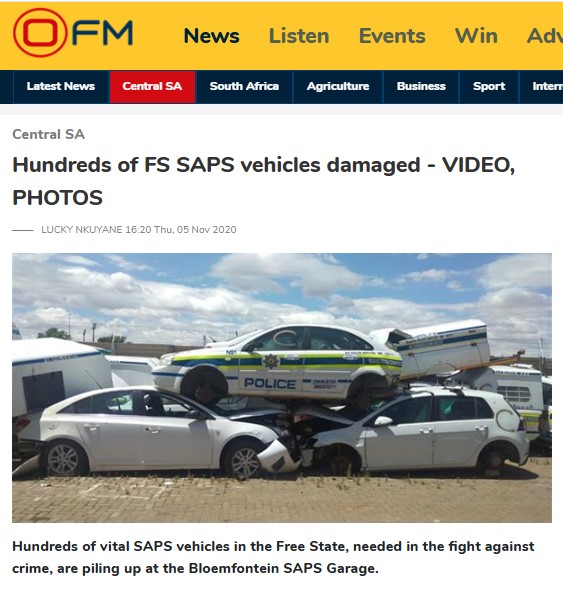Viewport: 563px width, 597px height.
Task: Open the Business news tab
Action: coord(421,86)
